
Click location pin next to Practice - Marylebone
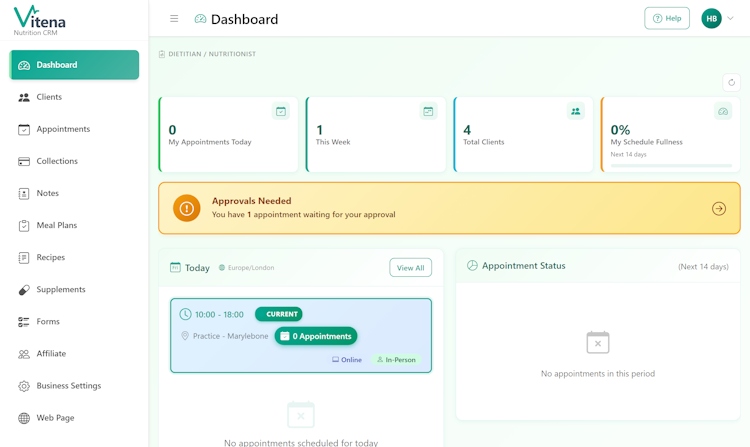(185, 336)
